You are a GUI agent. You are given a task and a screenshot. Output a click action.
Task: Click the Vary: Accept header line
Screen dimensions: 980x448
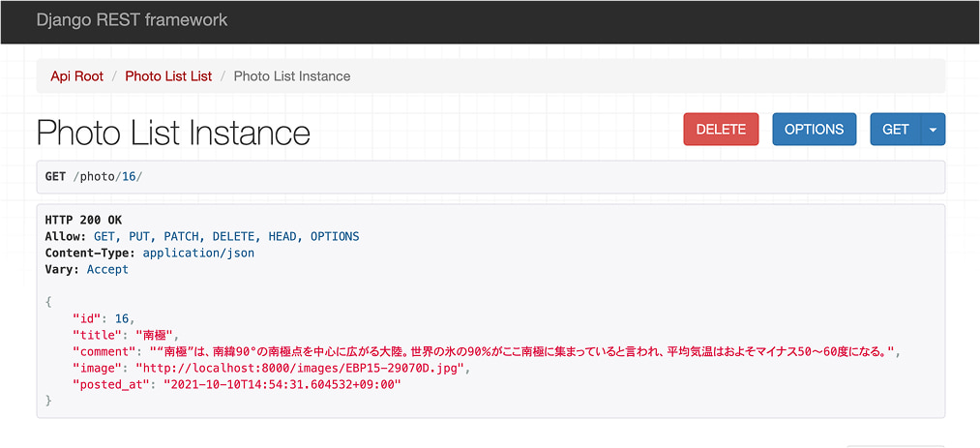tap(86, 269)
